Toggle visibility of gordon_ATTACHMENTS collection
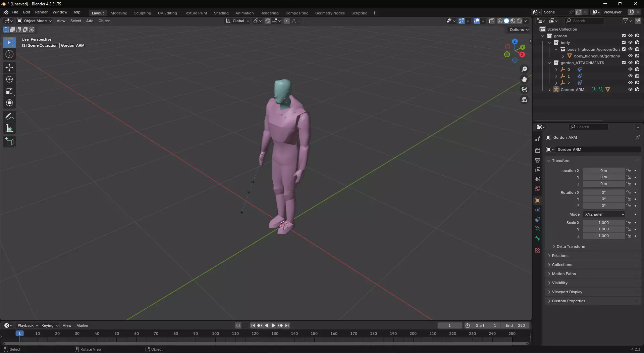 630,63
